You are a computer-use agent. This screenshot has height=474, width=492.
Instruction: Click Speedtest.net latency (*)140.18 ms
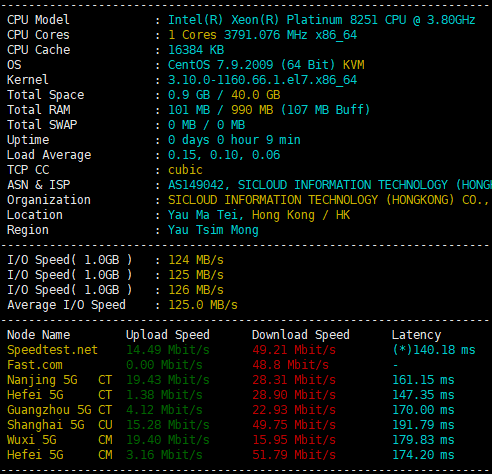[434, 350]
